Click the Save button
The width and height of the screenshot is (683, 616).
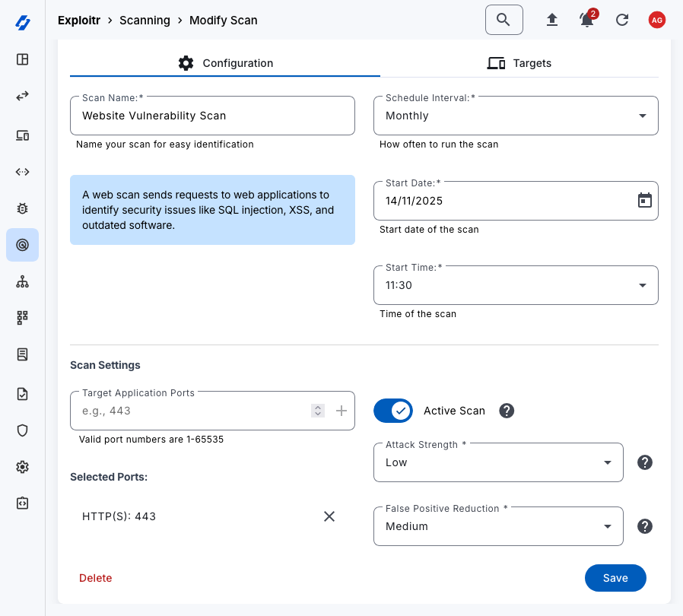point(615,578)
